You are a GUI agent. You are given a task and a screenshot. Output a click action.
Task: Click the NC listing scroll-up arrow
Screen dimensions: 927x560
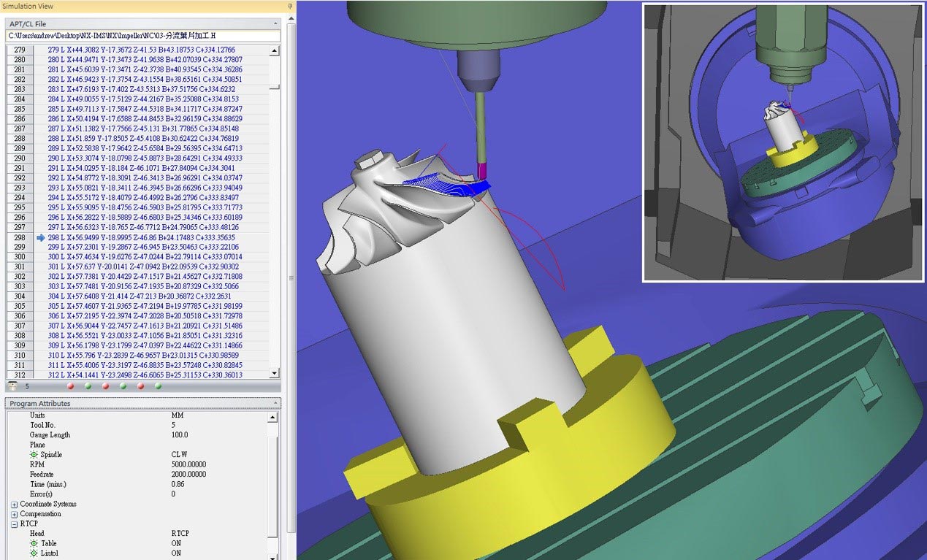pyautogui.click(x=275, y=50)
